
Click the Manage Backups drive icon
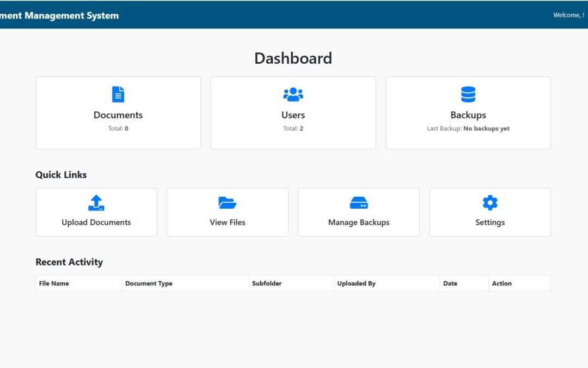point(358,202)
